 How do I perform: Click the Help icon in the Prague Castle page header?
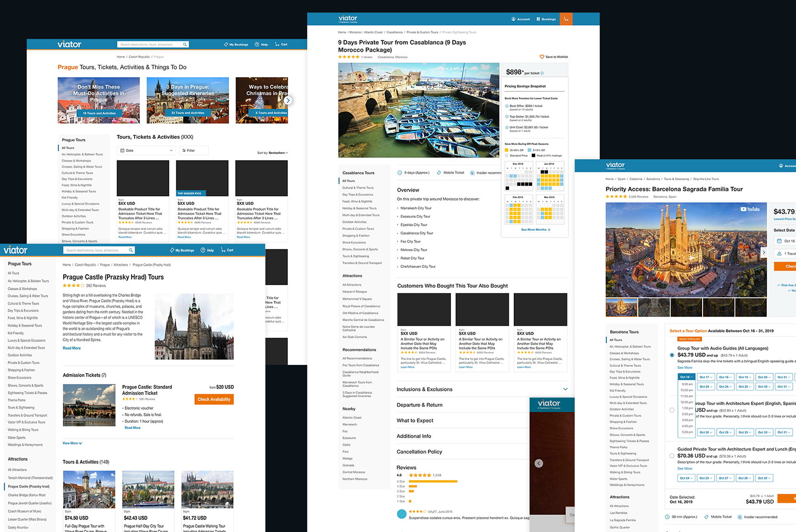(x=203, y=250)
